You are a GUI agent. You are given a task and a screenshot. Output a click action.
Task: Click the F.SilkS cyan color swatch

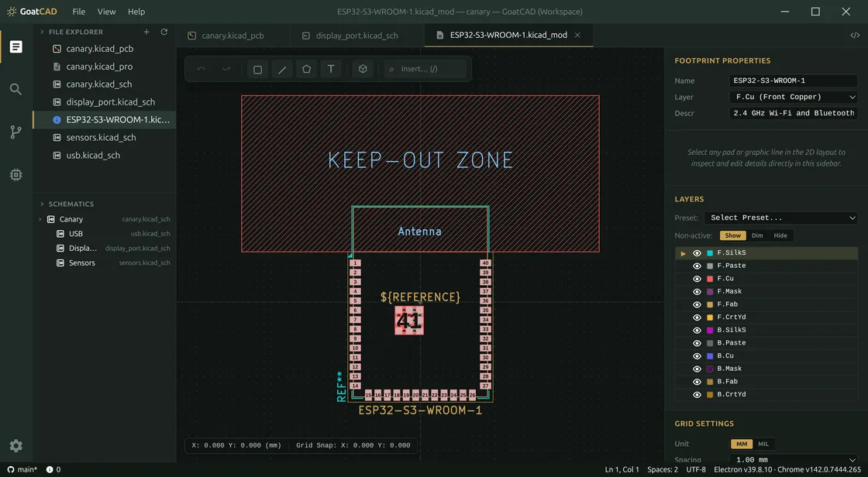click(710, 253)
